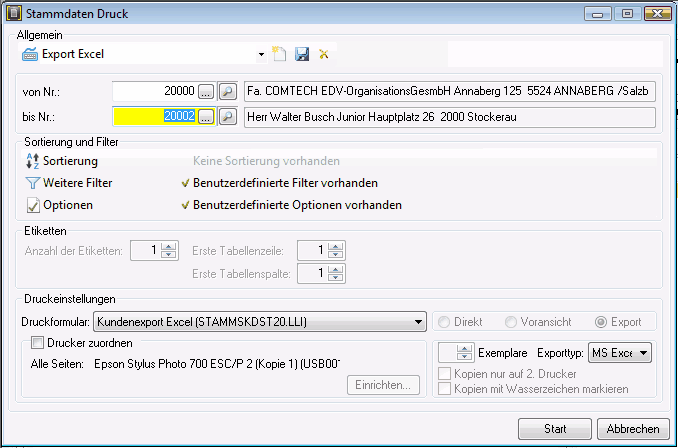Select the Voransicht radio button
Viewport: 678px width, 448px height.
511,322
